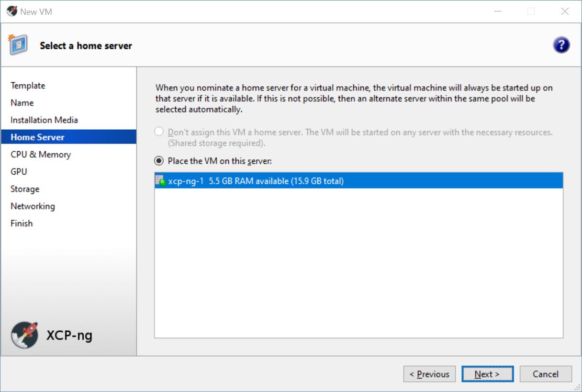Viewport: 582px width, 392px height.
Task: Click the Next button
Action: 487,374
